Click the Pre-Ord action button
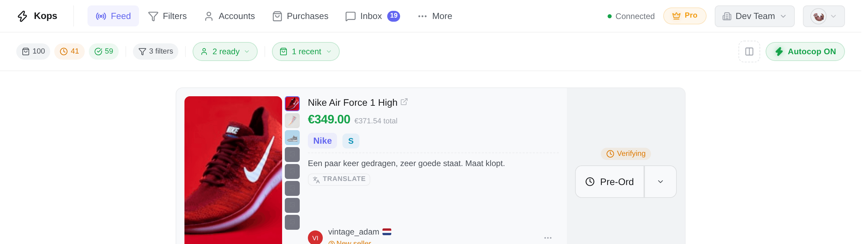This screenshot has width=868, height=244. pyautogui.click(x=610, y=182)
